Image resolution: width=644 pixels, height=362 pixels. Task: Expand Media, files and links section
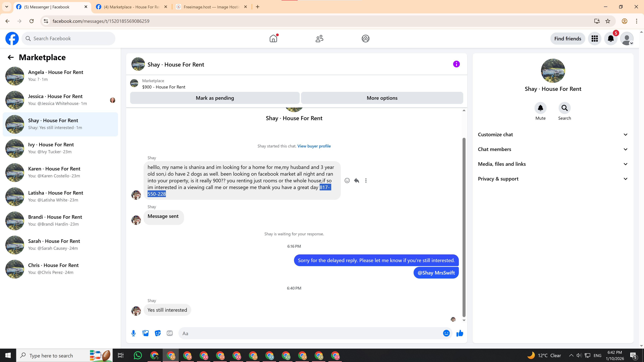click(553, 164)
